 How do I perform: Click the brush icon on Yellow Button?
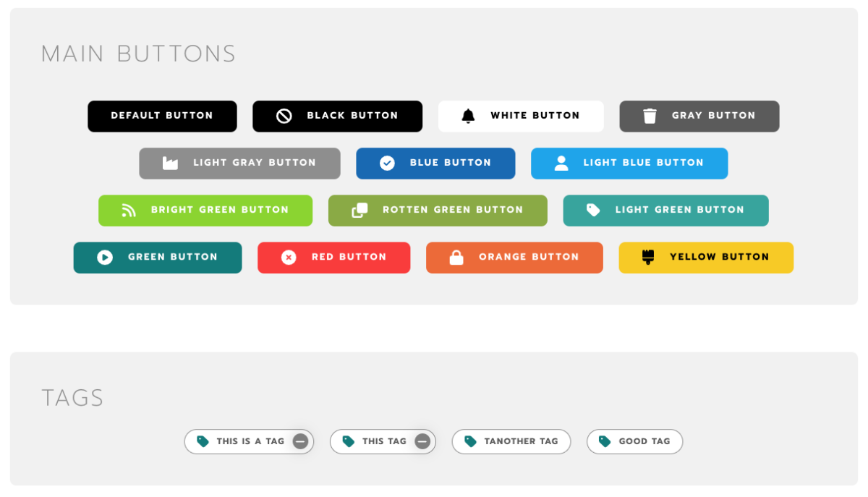tap(648, 257)
